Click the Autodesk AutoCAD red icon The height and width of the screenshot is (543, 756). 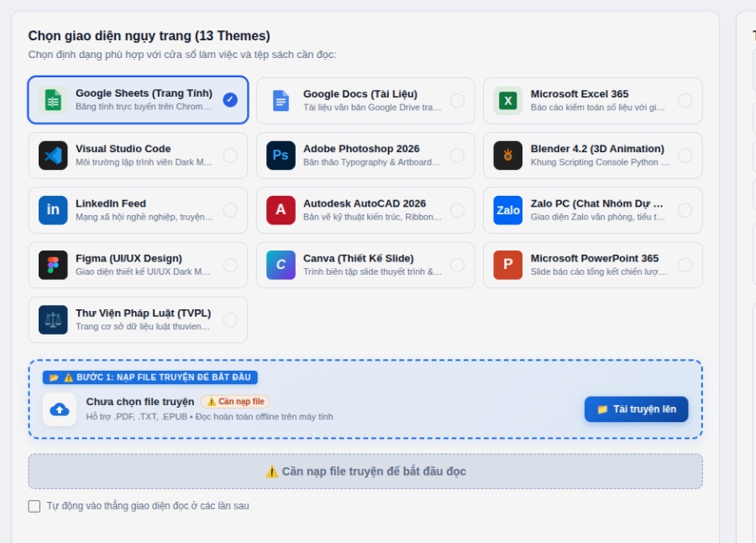point(281,210)
